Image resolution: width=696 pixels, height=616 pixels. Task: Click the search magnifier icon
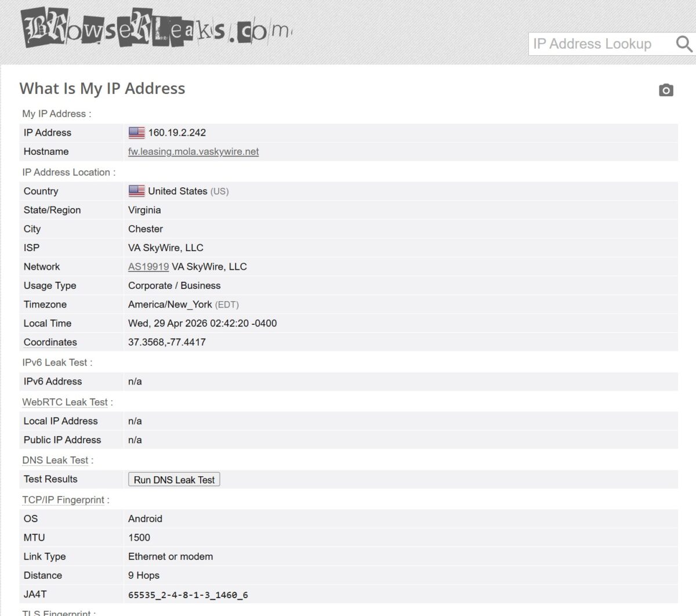click(684, 44)
